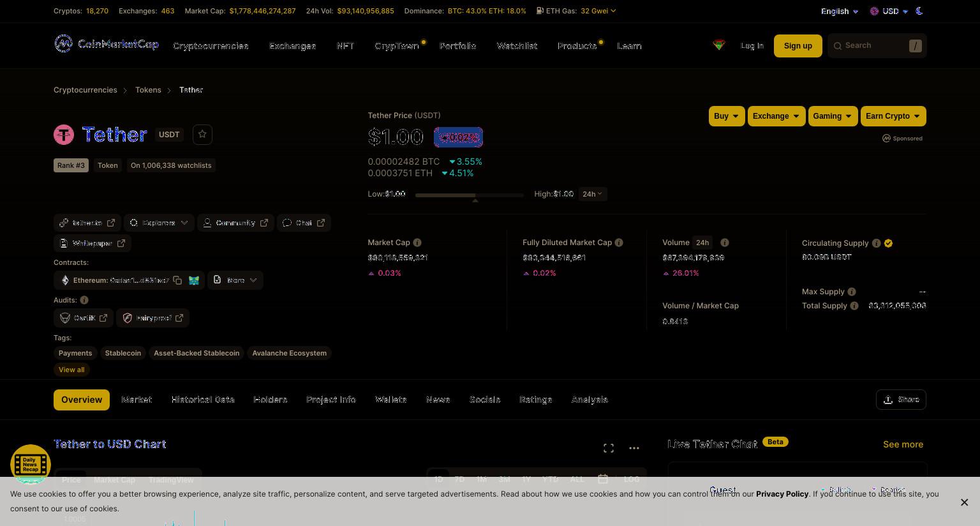Viewport: 980px width, 526px height.
Task: Open Fairyproof audit link
Action: click(x=152, y=318)
